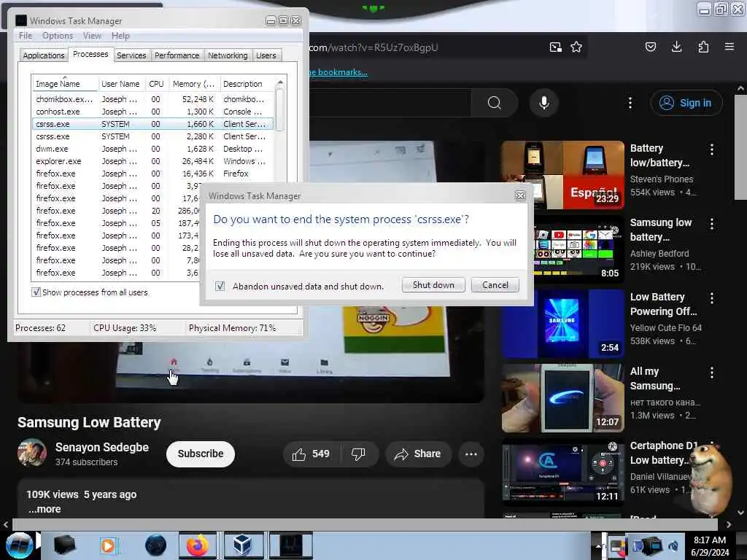Screen dimensions: 747x560
Task: Select the Users tab
Action: click(x=266, y=55)
